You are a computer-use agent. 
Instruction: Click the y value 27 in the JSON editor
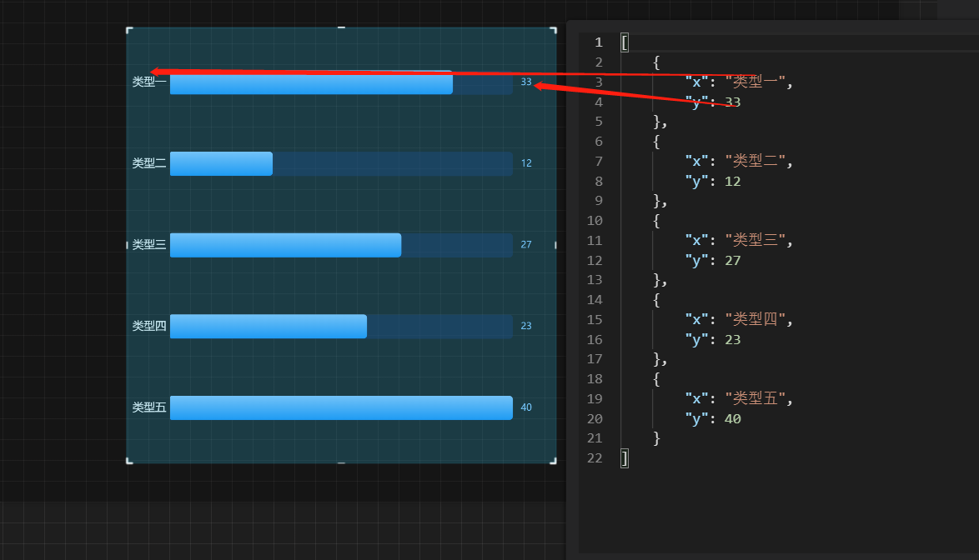pos(732,261)
